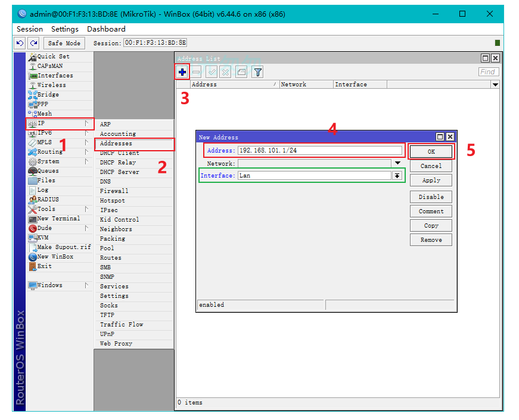The height and width of the screenshot is (420, 519).
Task: Click the Disable cross icon in Address List
Action: (225, 72)
